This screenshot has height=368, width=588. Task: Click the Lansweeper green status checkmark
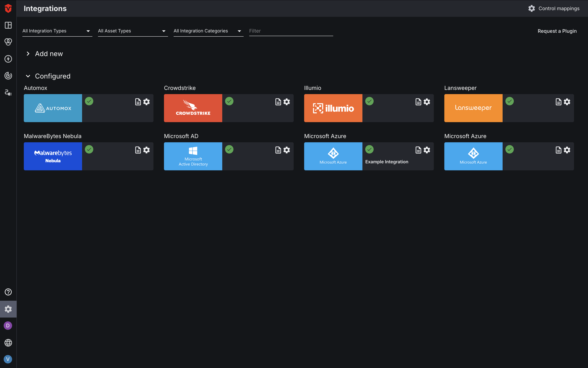coord(510,101)
